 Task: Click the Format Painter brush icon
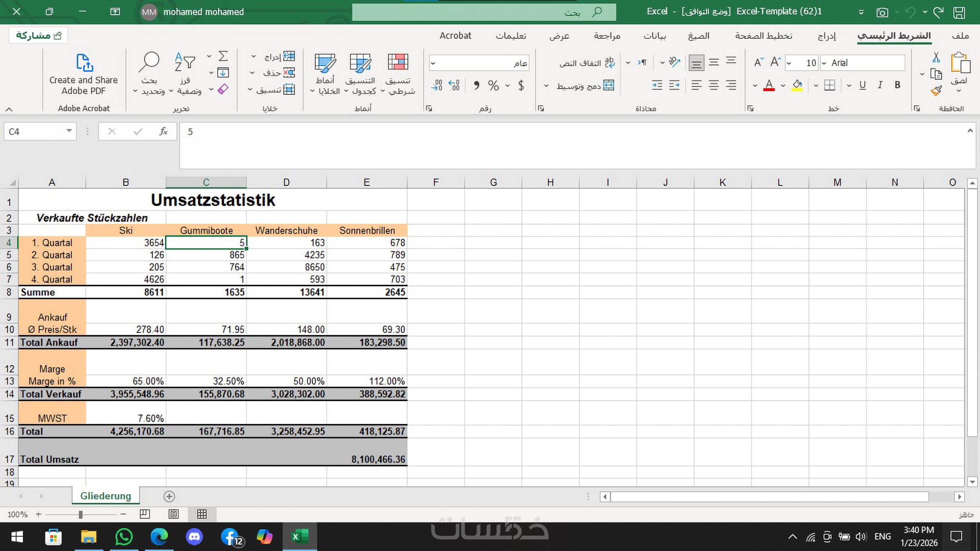click(x=936, y=91)
